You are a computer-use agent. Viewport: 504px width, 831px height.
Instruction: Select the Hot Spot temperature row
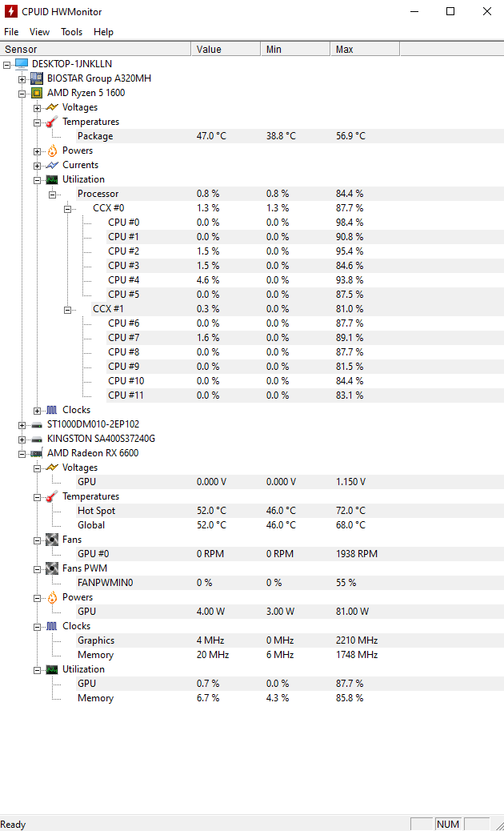pyautogui.click(x=290, y=511)
